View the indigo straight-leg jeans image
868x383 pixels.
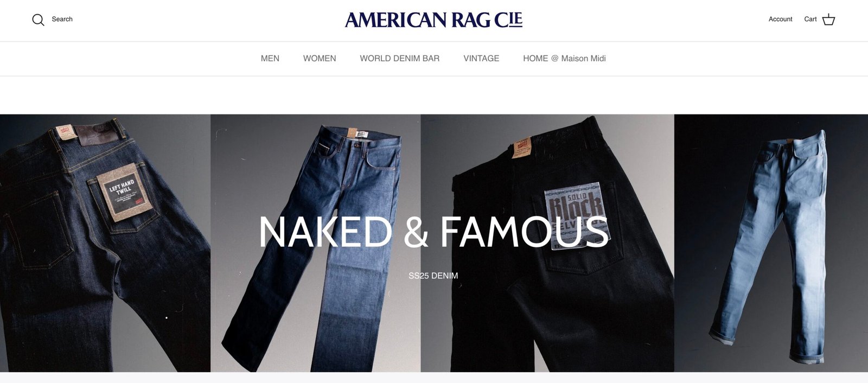coord(315,243)
